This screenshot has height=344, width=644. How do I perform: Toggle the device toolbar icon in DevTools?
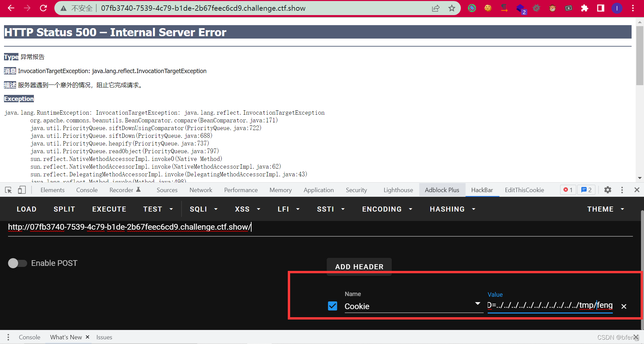pos(22,190)
